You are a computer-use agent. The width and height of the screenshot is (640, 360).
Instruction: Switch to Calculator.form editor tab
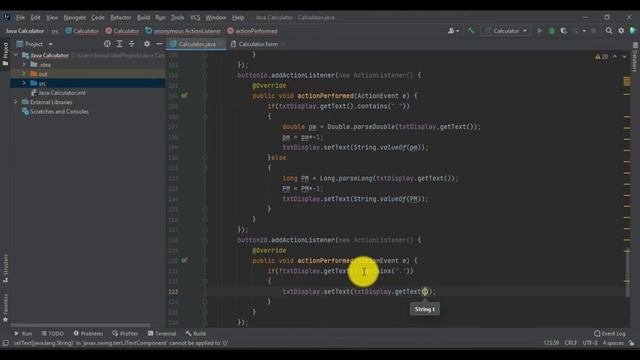coord(257,44)
